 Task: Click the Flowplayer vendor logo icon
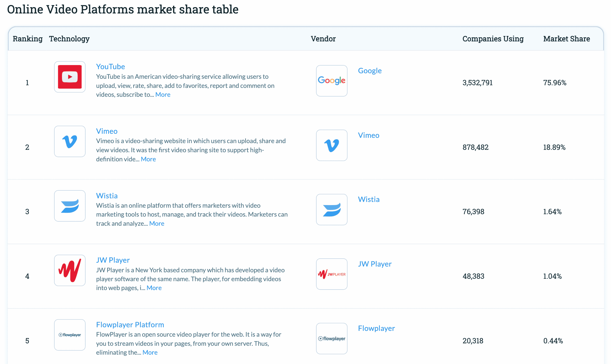point(331,339)
